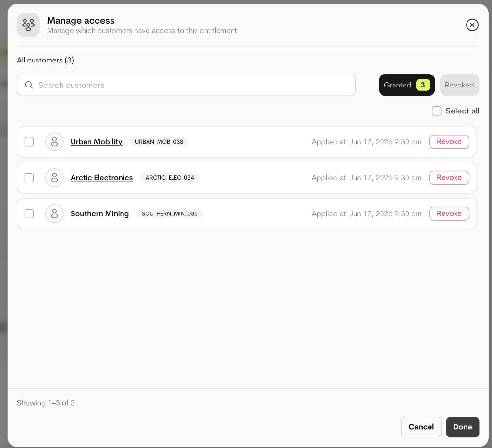Revoke access for Arctic Electronics
Image resolution: width=492 pixels, height=448 pixels.
[x=449, y=177]
